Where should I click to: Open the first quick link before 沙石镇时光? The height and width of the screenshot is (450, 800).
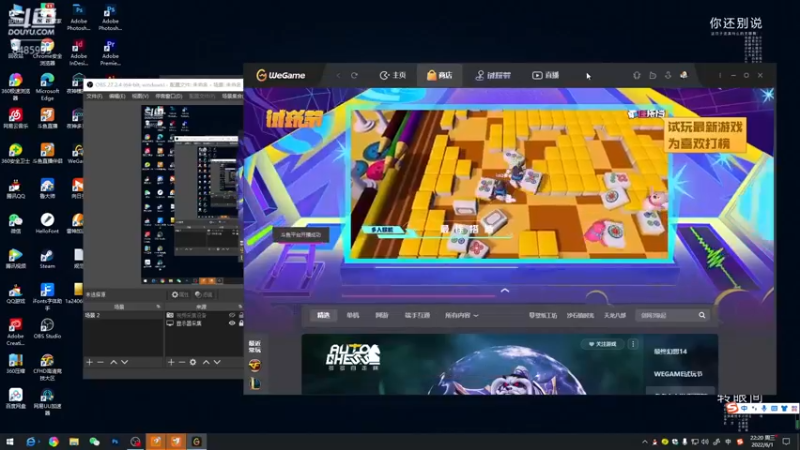(543, 315)
